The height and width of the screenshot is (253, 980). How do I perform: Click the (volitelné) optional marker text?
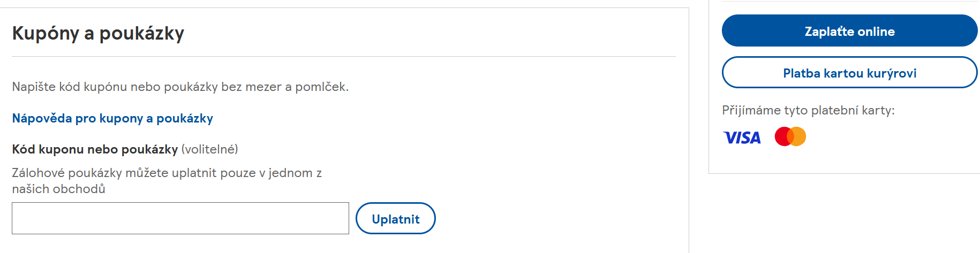coord(209,149)
